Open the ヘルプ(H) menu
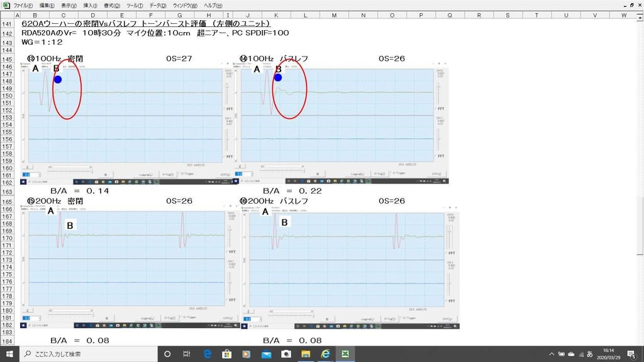Screen dimensions: 644x362 [x=213, y=5]
